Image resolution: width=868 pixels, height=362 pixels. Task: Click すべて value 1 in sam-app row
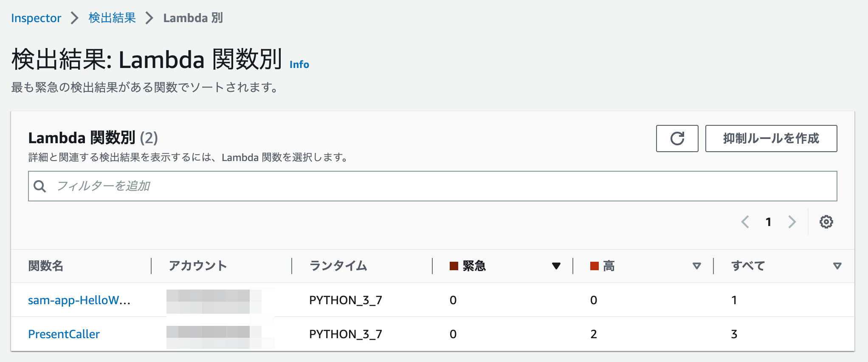click(734, 300)
